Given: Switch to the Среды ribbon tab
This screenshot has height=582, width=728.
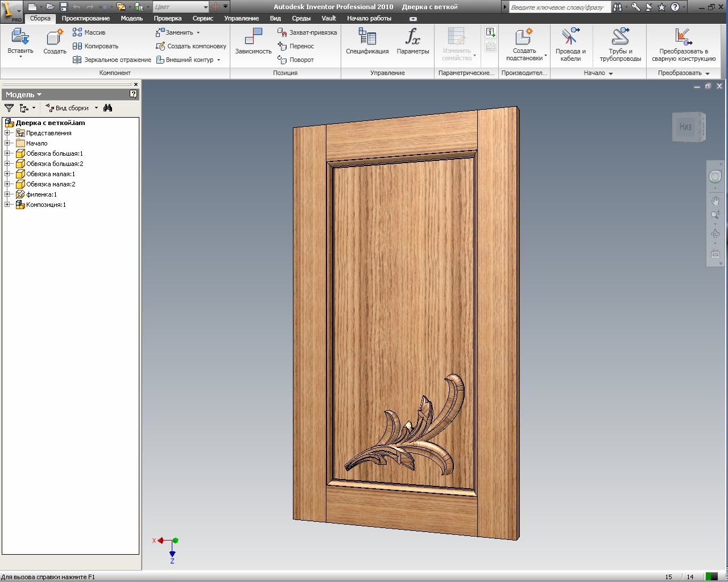Looking at the screenshot, I should pyautogui.click(x=301, y=18).
